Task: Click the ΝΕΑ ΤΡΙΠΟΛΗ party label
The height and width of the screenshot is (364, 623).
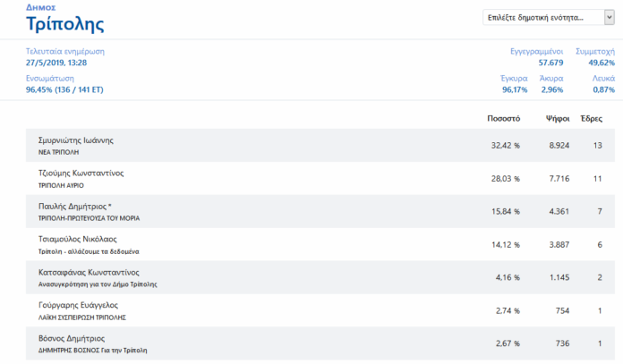Action: point(64,153)
